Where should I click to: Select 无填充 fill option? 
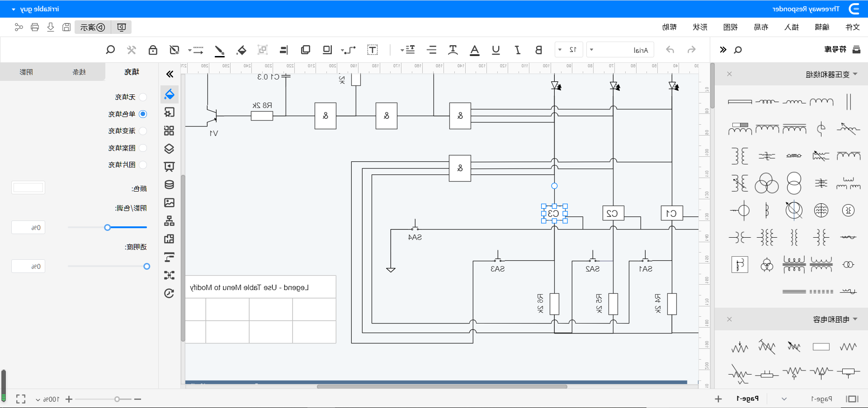[131, 97]
